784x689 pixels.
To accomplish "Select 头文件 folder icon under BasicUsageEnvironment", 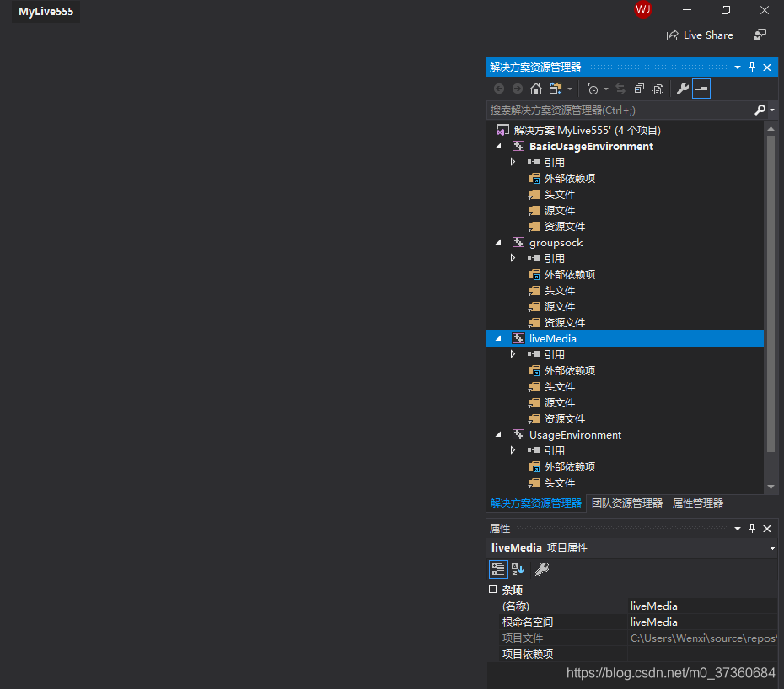I will pos(534,195).
